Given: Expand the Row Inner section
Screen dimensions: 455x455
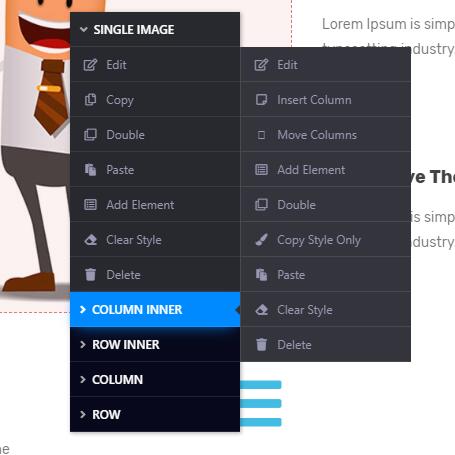Looking at the screenshot, I should [x=155, y=345].
